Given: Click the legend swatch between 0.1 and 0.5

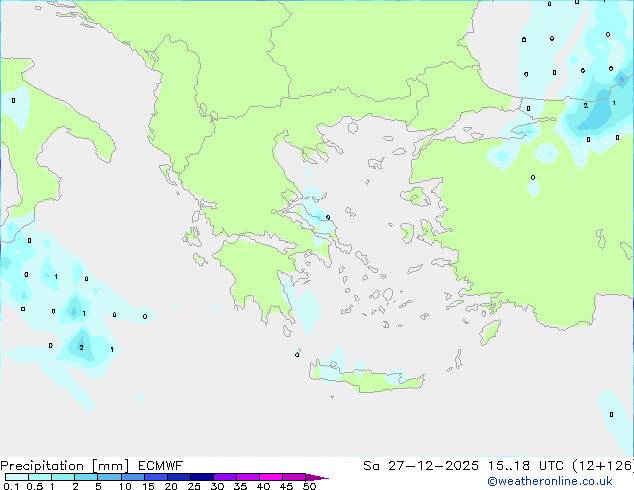Looking at the screenshot, I should click(17, 477).
